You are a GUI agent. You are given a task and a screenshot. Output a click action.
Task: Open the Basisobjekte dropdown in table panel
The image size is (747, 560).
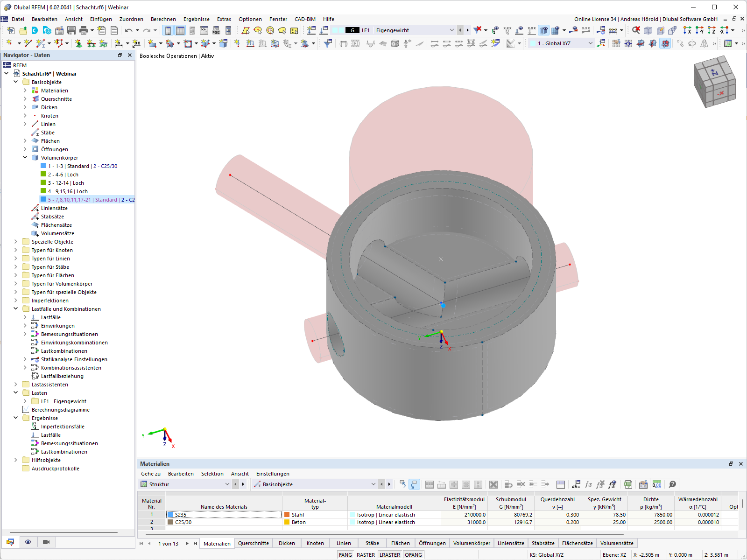(x=373, y=484)
